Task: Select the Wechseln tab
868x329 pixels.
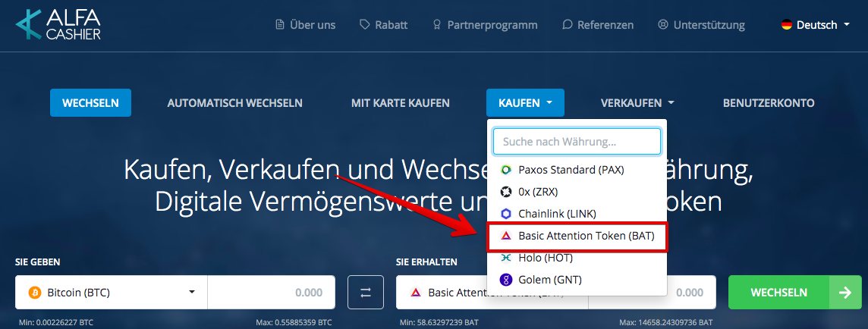Action: point(91,103)
